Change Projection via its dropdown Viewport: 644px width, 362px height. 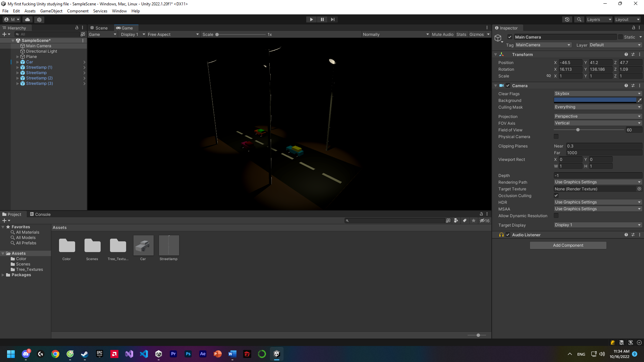598,116
